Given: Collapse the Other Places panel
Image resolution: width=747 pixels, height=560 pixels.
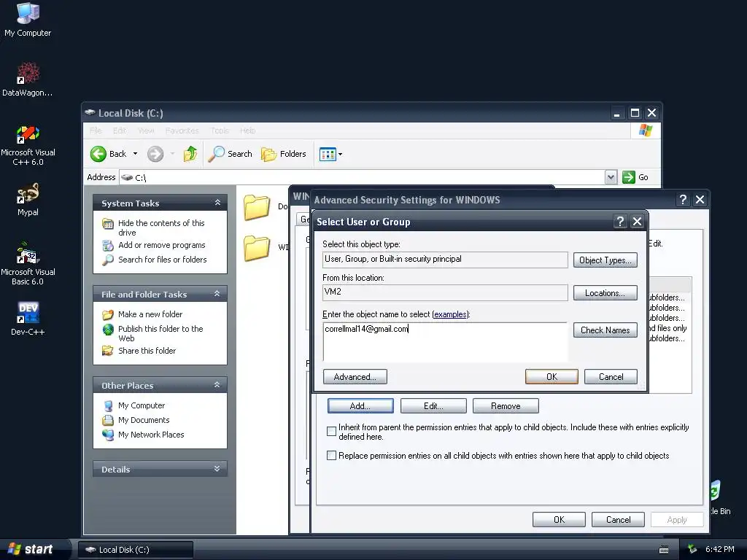Looking at the screenshot, I should (x=217, y=385).
